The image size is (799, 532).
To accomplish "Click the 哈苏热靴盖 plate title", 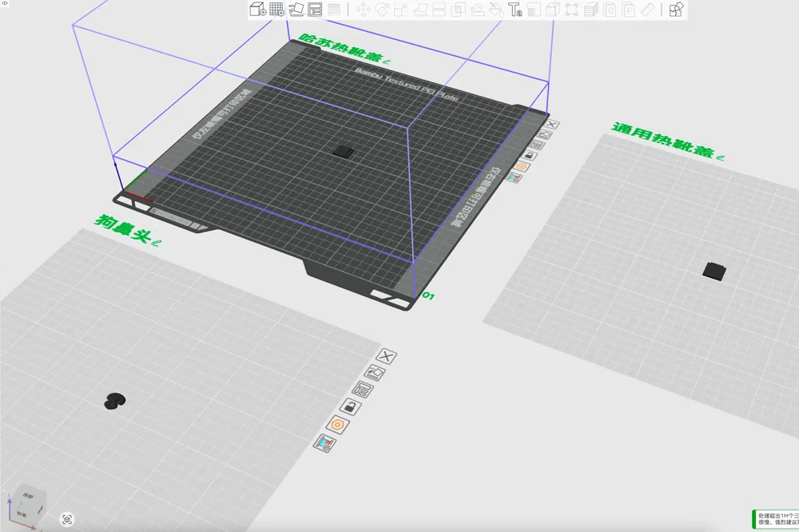I will pos(340,48).
